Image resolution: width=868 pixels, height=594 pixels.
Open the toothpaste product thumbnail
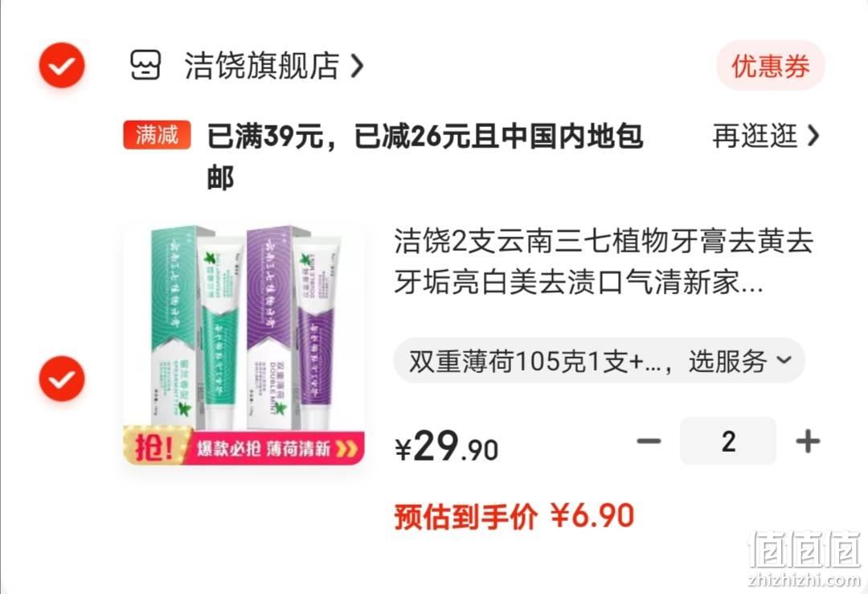click(x=244, y=343)
